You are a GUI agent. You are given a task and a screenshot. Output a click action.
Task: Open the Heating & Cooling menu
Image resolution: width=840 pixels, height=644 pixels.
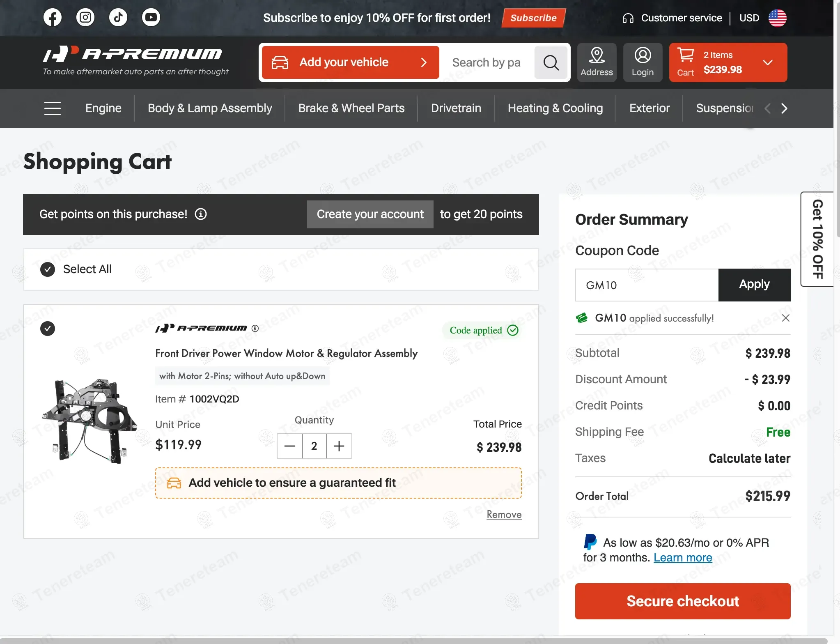pos(555,108)
